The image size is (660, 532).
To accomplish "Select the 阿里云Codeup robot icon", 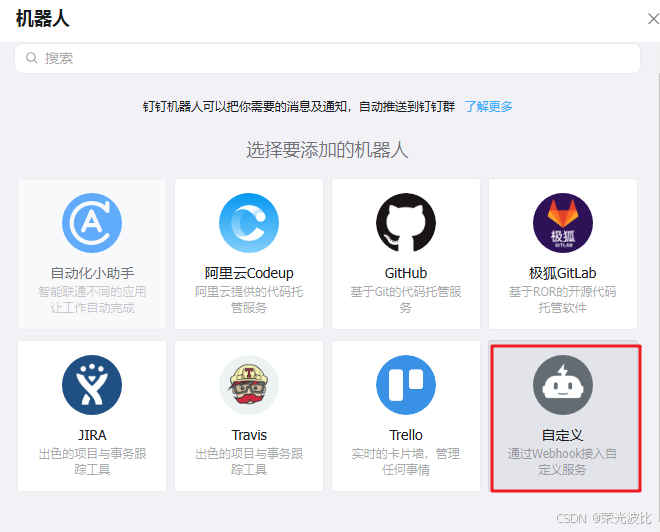I will (x=249, y=223).
